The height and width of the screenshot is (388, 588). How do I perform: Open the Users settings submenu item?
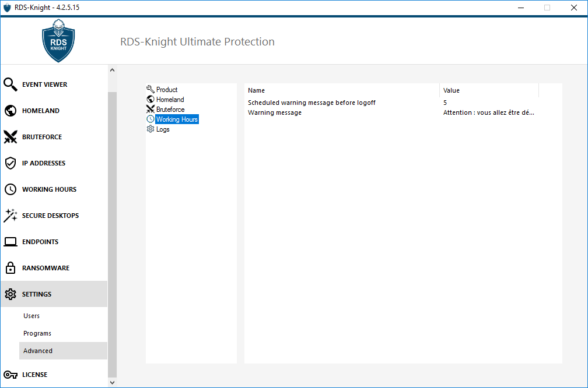tap(32, 316)
